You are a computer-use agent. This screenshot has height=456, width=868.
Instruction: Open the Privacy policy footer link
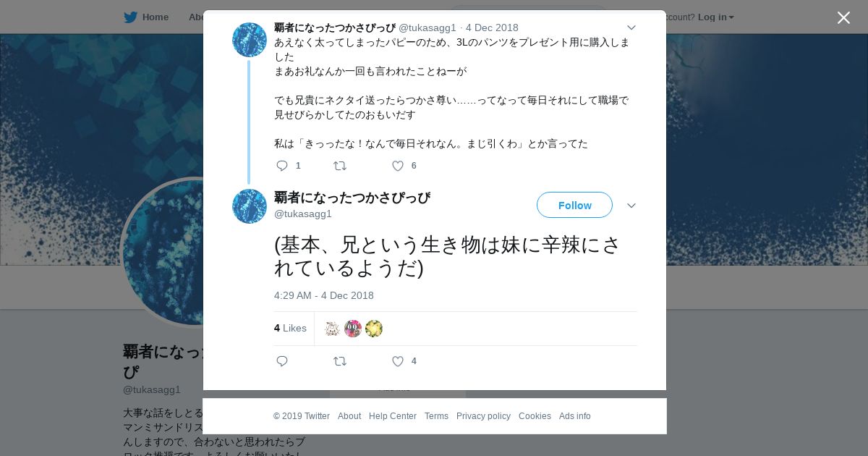(483, 416)
